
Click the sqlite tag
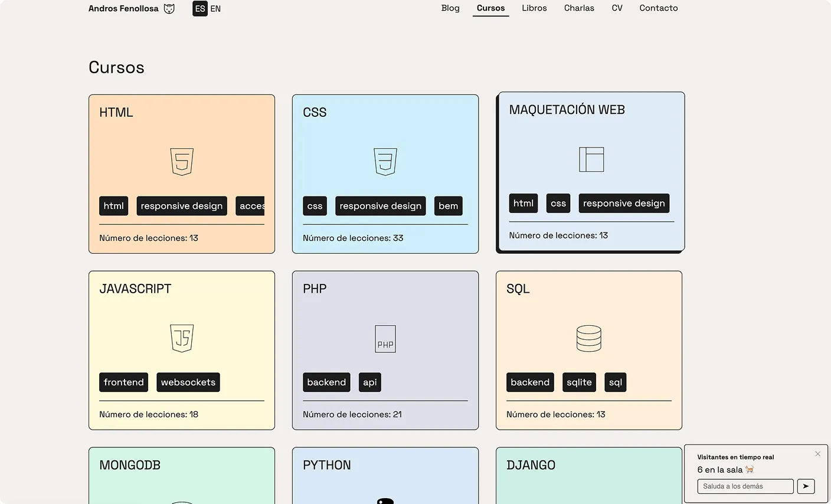click(x=579, y=382)
